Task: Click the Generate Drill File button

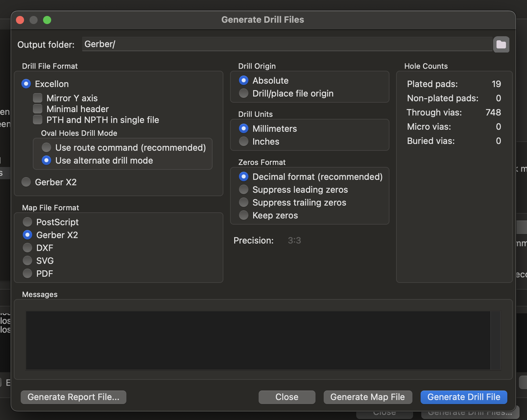Action: click(x=464, y=397)
